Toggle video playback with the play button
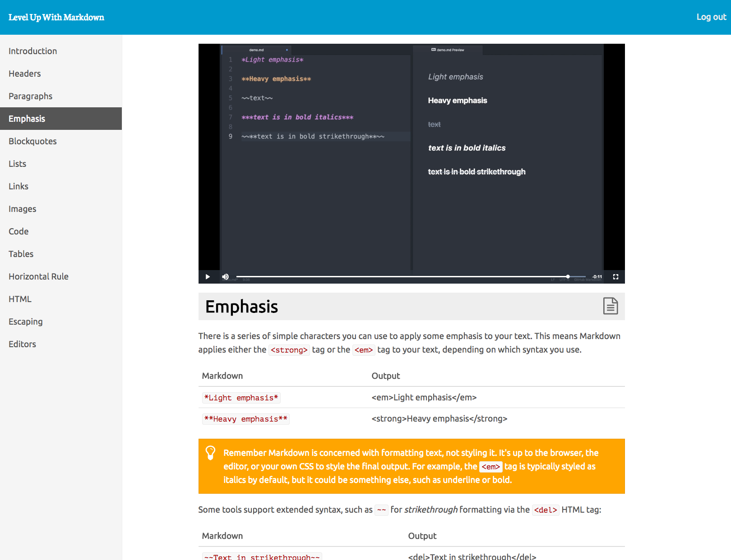 [x=208, y=276]
